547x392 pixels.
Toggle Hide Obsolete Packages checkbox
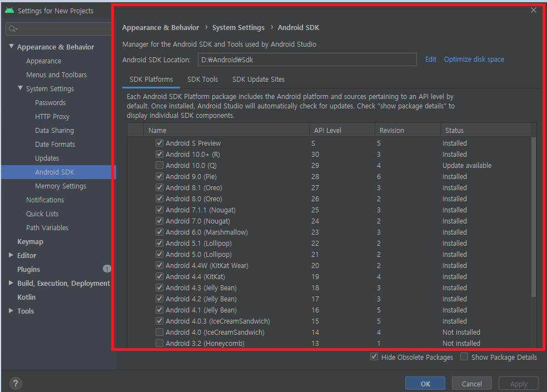point(374,357)
